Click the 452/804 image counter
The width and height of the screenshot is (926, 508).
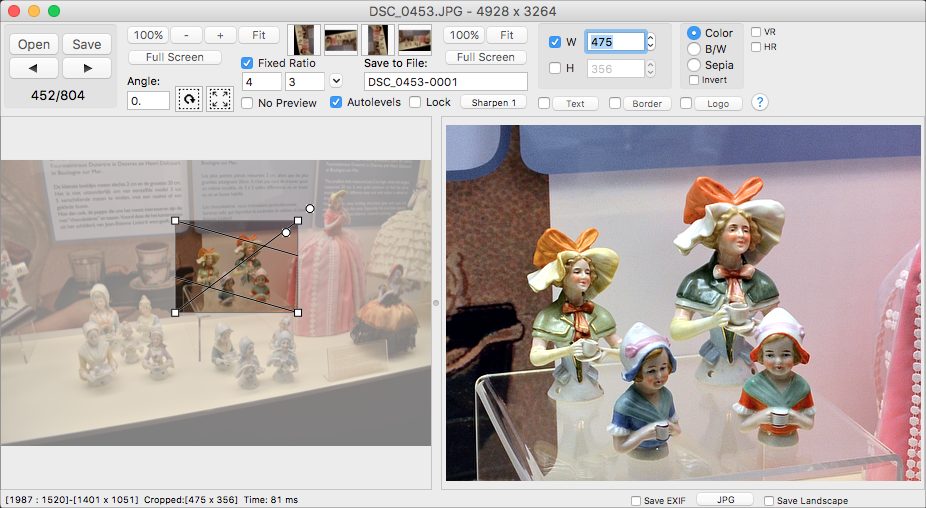57,95
